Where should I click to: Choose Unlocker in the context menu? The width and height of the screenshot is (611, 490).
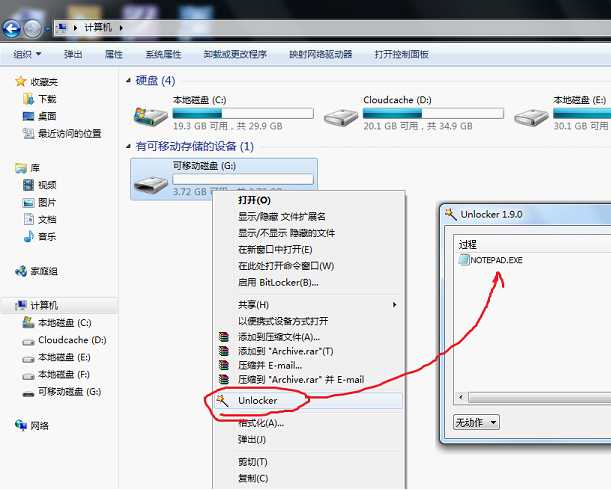[307, 401]
